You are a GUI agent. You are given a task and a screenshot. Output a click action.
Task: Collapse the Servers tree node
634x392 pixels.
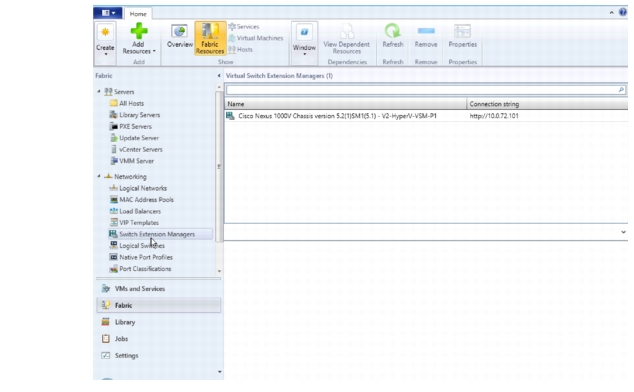99,91
